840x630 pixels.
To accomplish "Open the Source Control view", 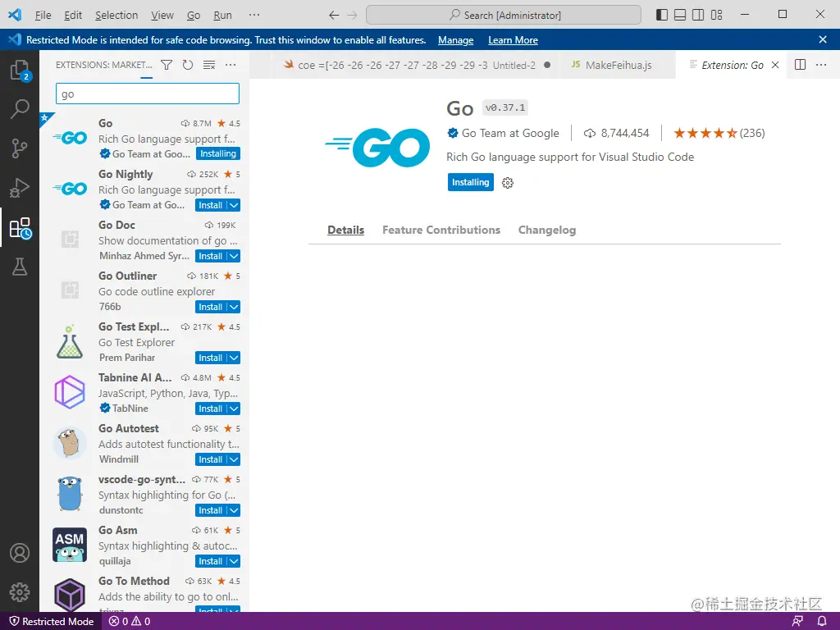I will [x=20, y=148].
